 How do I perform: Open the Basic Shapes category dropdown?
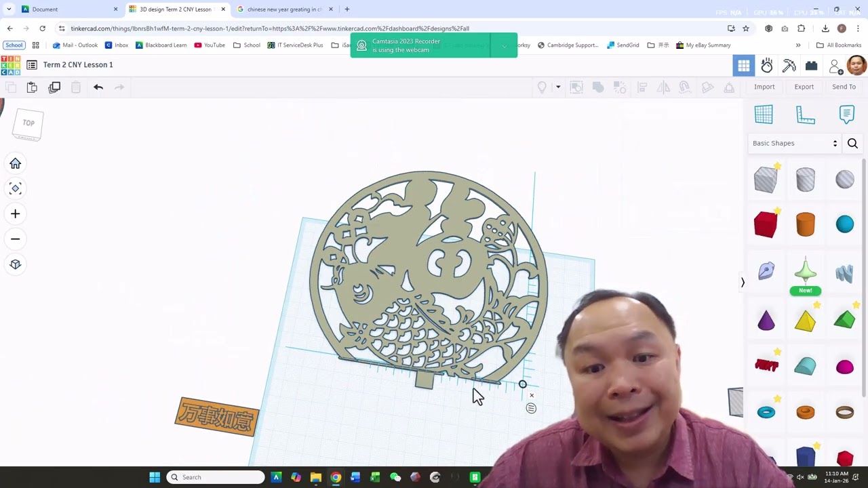click(795, 144)
